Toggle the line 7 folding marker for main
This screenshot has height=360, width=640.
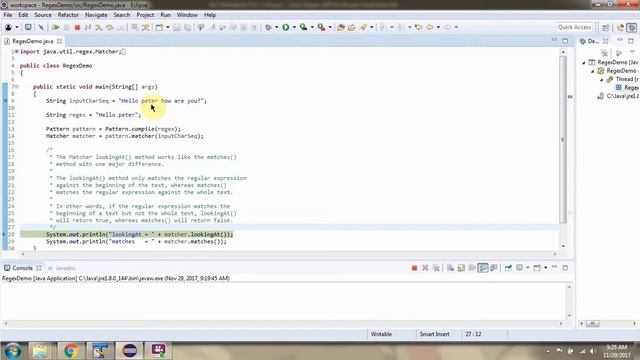[16, 87]
